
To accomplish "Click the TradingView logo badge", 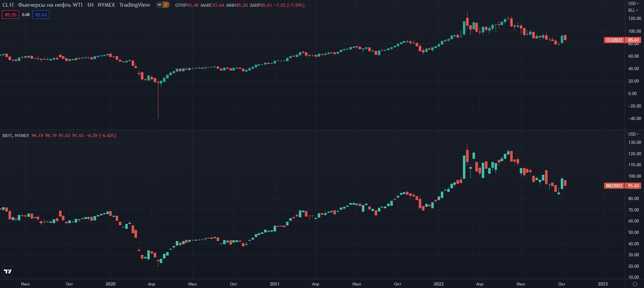I will [7, 271].
